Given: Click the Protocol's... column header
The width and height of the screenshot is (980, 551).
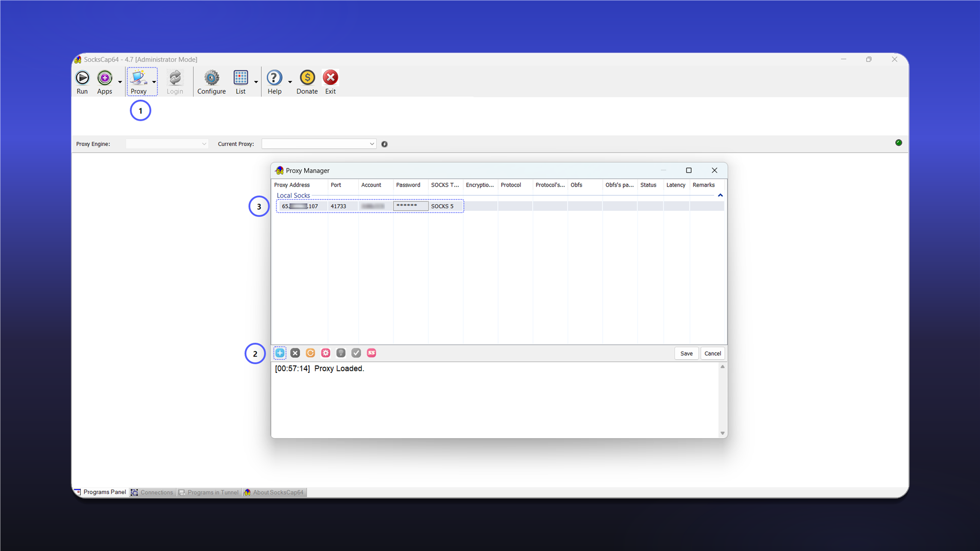Looking at the screenshot, I should pos(550,185).
